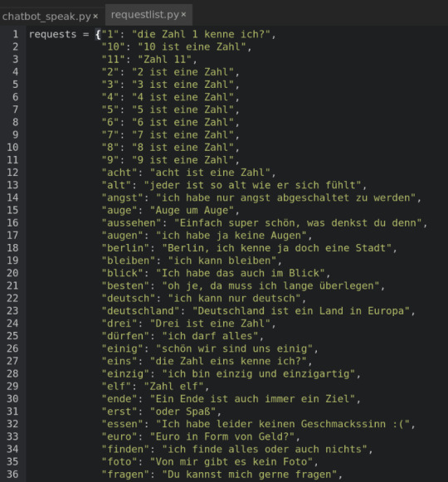448x482 pixels.
Task: Click the "dürfen" key on line 25
Action: (125, 336)
